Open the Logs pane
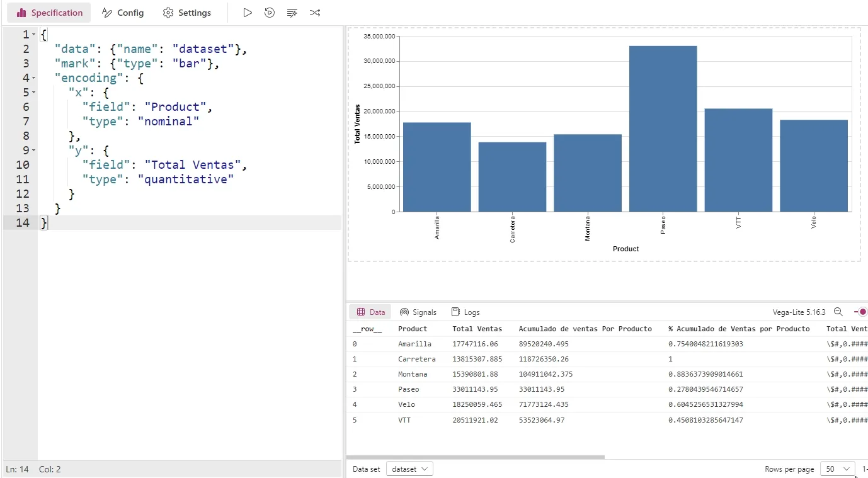The width and height of the screenshot is (868, 478). [465, 312]
